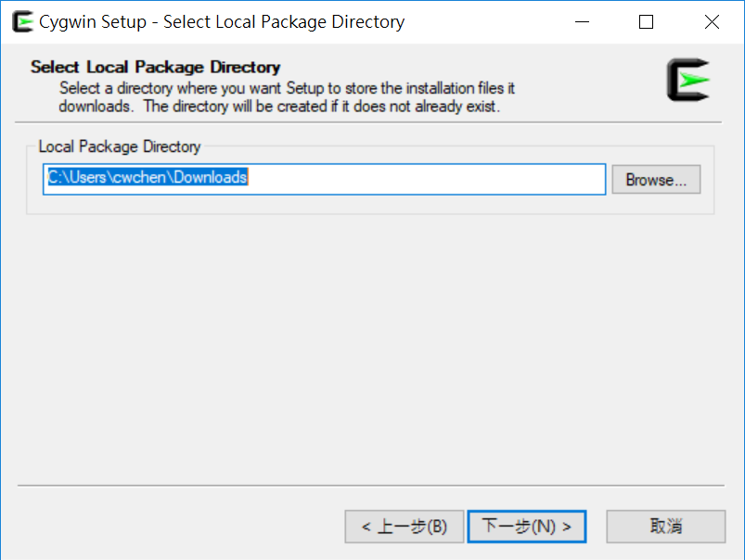Click the Cygwin logo in the header

(687, 80)
